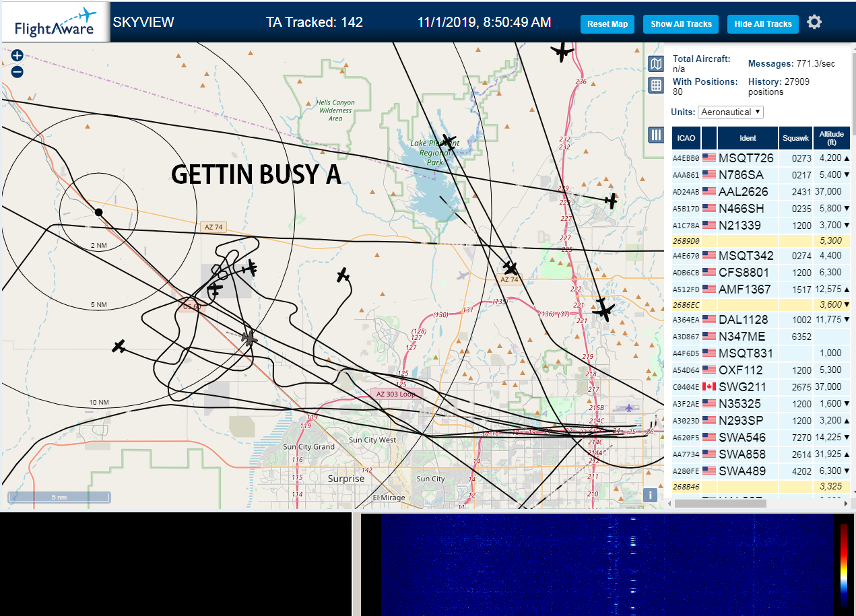Select highlighted row with ICAO 2689D0
Image resolution: width=856 pixels, height=616 pixels.
(x=761, y=240)
